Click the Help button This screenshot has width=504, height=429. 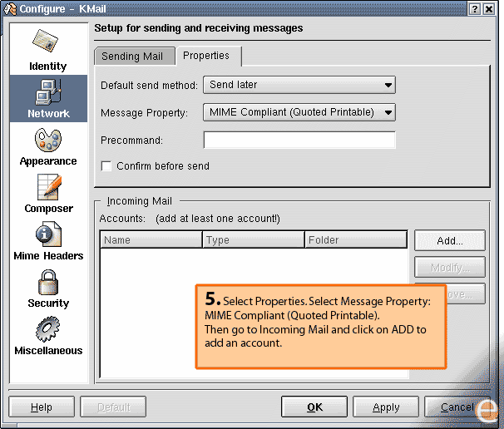click(x=41, y=407)
